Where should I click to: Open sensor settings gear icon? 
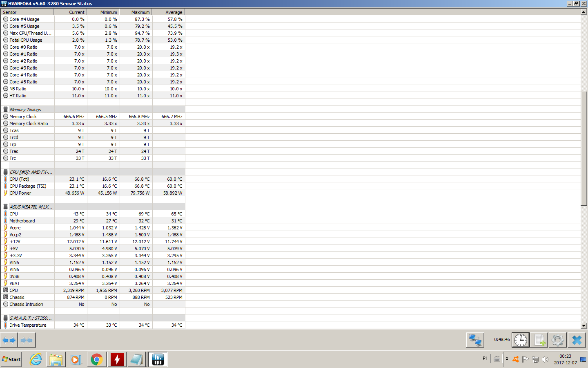pos(558,340)
